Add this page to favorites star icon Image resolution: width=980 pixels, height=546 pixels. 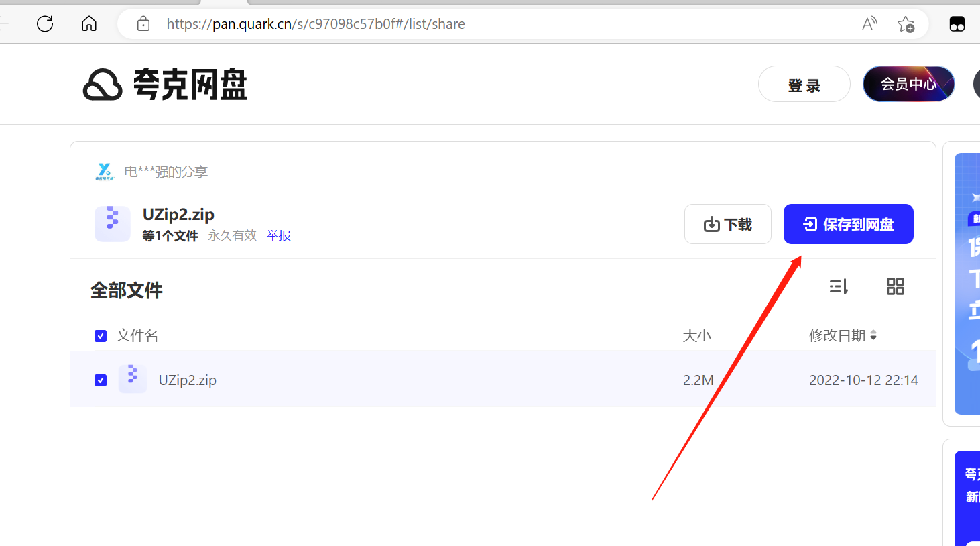coord(906,24)
